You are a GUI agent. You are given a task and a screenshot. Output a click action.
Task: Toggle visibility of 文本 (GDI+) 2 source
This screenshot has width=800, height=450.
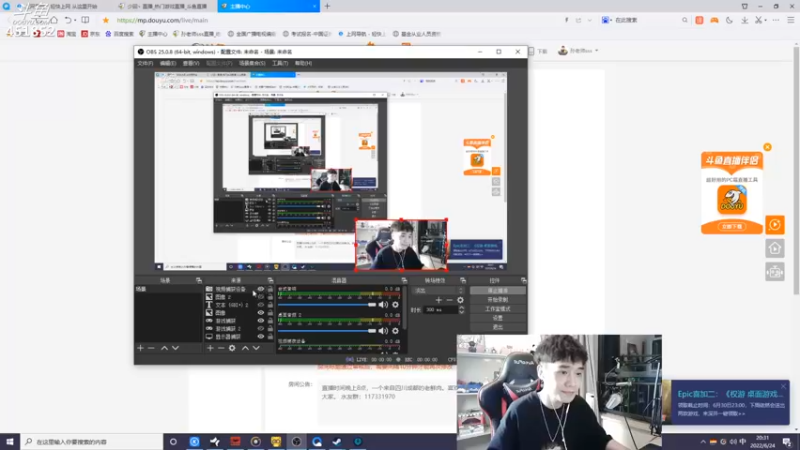click(261, 305)
